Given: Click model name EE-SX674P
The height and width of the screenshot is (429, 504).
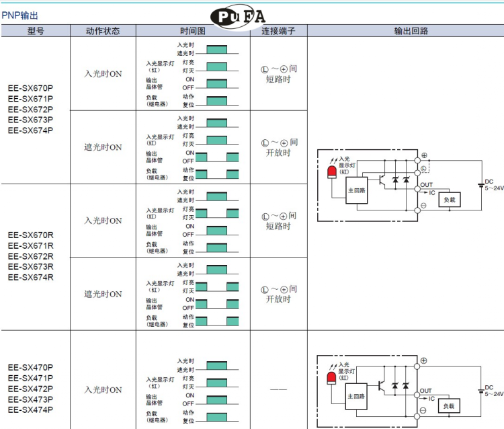Looking at the screenshot, I should [x=30, y=130].
